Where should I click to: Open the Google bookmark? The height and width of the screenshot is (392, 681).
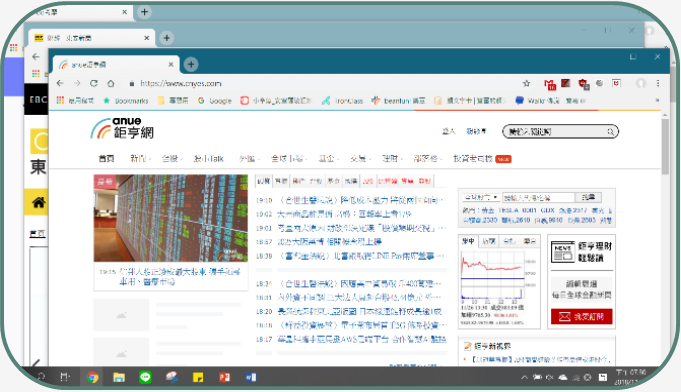[x=215, y=101]
